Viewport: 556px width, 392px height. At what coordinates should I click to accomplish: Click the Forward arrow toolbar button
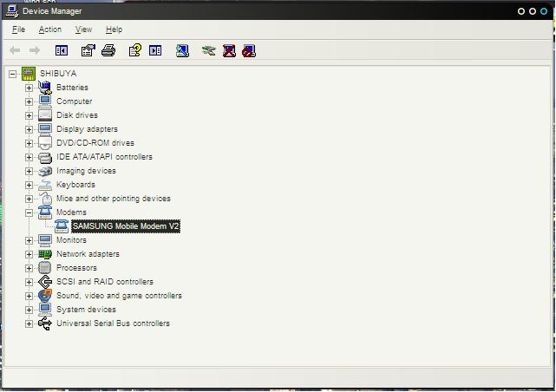pos(35,50)
